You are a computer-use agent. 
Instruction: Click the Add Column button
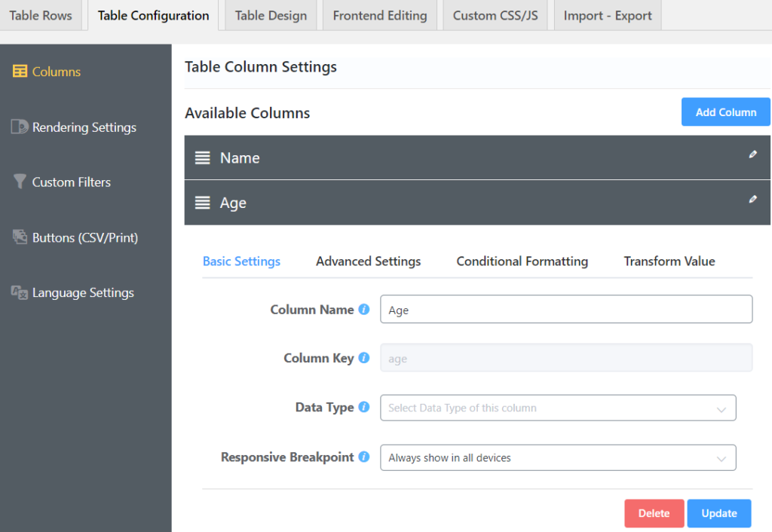tap(725, 112)
